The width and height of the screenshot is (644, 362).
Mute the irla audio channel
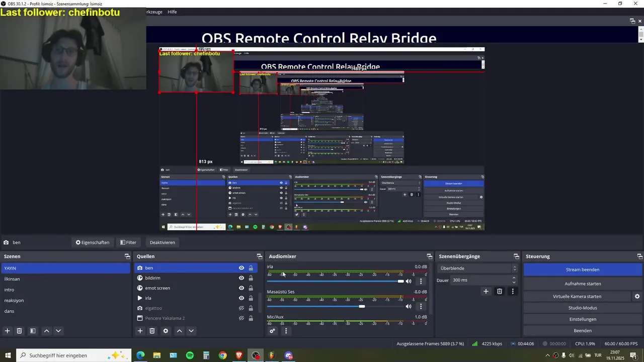pos(409,281)
